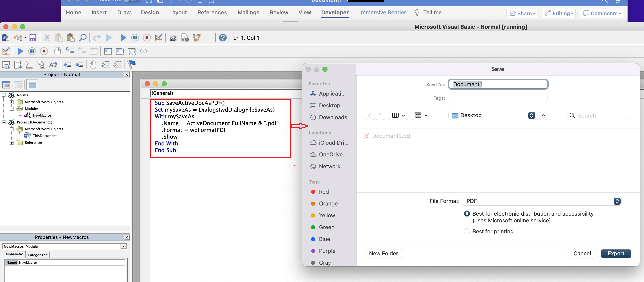Run macro with blue play icon

pos(123,38)
